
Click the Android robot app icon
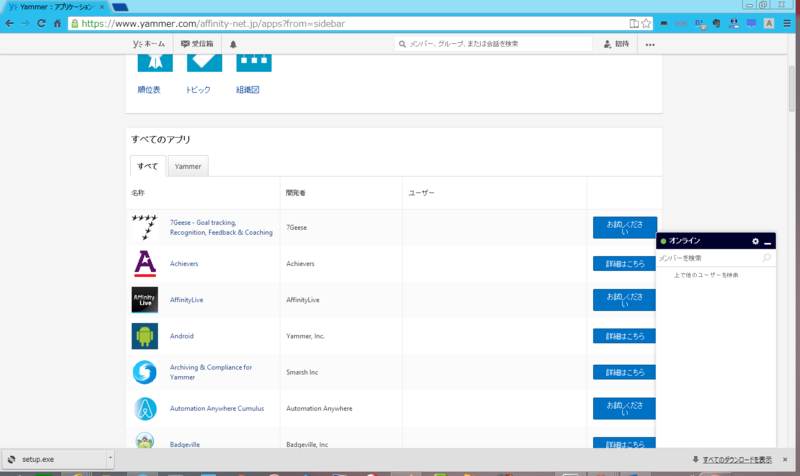pos(145,336)
